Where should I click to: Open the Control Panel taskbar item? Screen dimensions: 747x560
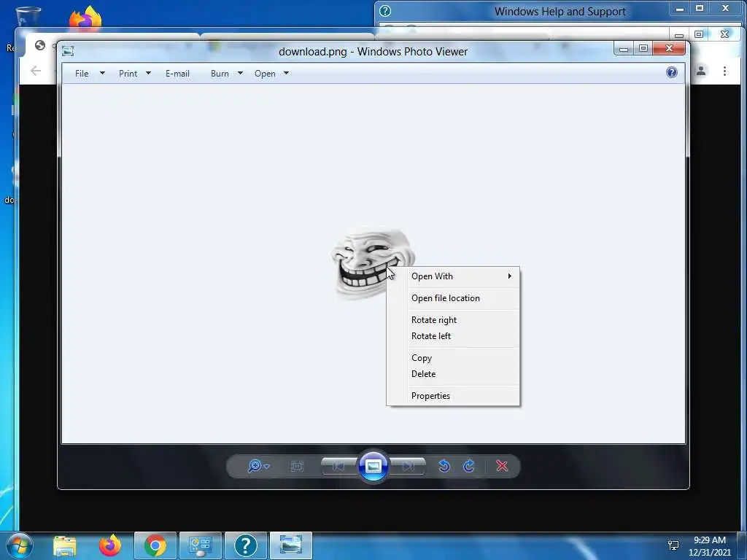pyautogui.click(x=200, y=545)
